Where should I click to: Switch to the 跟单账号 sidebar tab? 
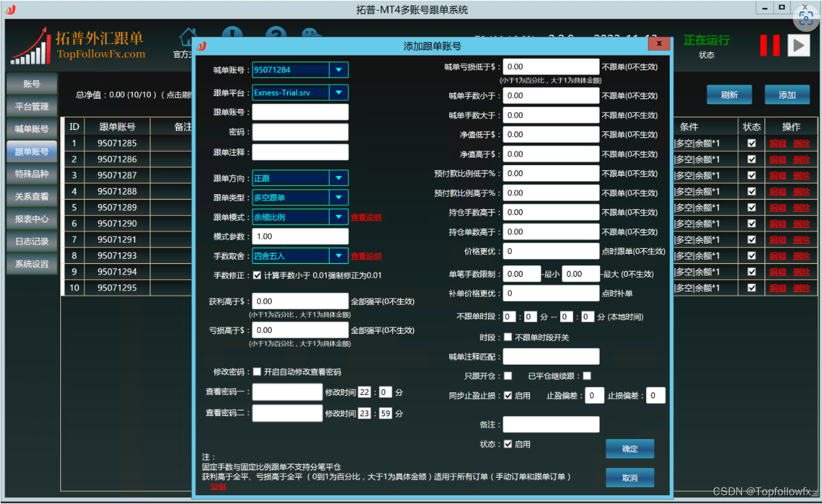coord(32,152)
